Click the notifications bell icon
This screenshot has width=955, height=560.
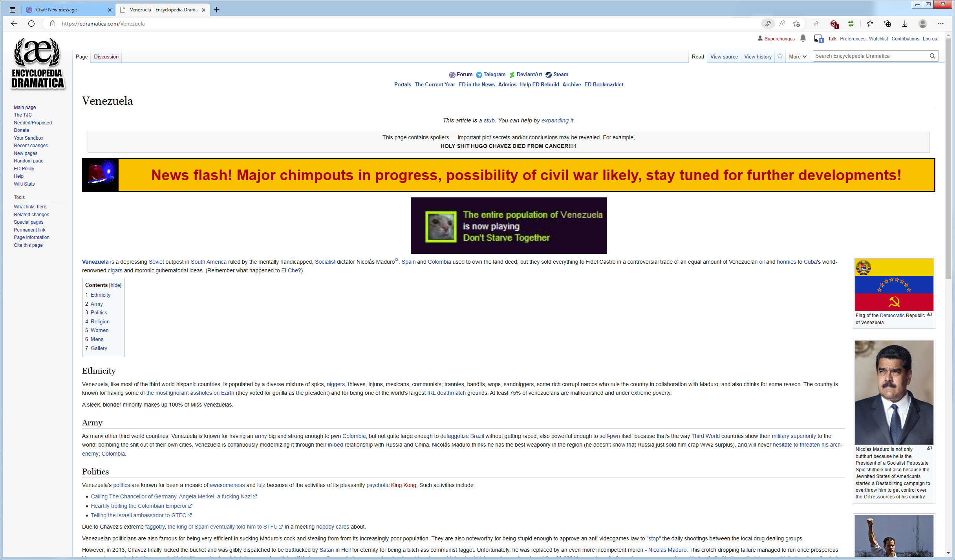click(x=803, y=38)
